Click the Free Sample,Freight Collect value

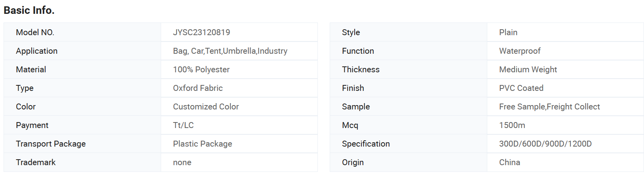(x=549, y=107)
